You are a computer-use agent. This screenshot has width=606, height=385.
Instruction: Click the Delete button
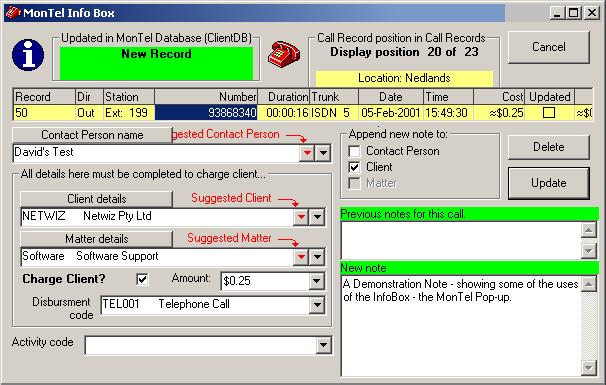549,147
